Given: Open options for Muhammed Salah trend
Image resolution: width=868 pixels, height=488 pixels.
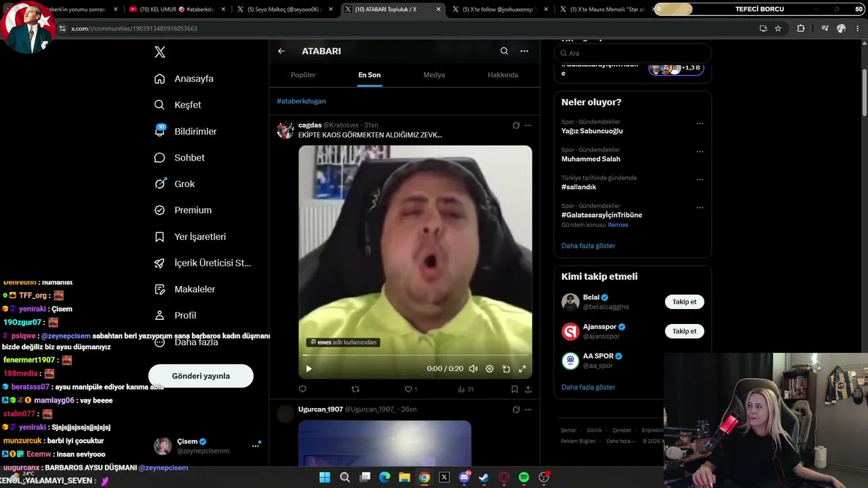Looking at the screenshot, I should 700,152.
